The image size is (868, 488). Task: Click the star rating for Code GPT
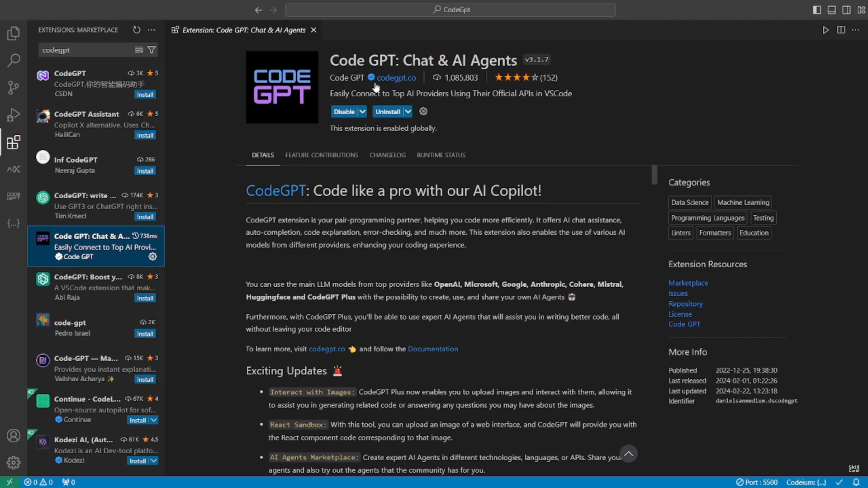pos(517,77)
